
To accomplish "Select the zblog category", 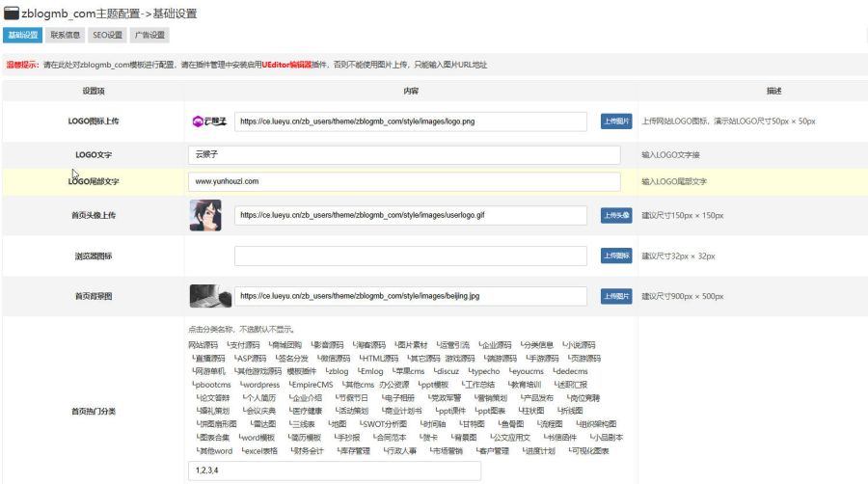I will pos(339,372).
